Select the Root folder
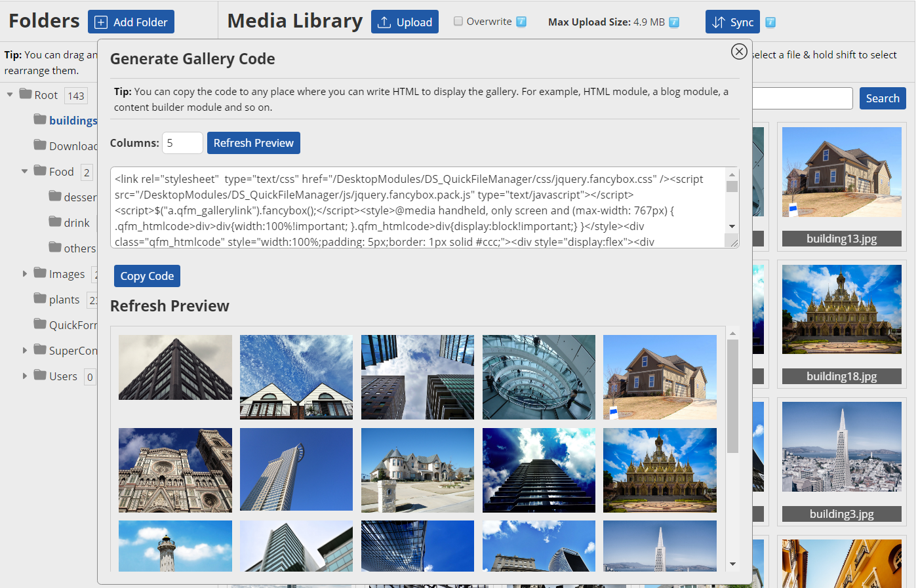 [x=46, y=95]
